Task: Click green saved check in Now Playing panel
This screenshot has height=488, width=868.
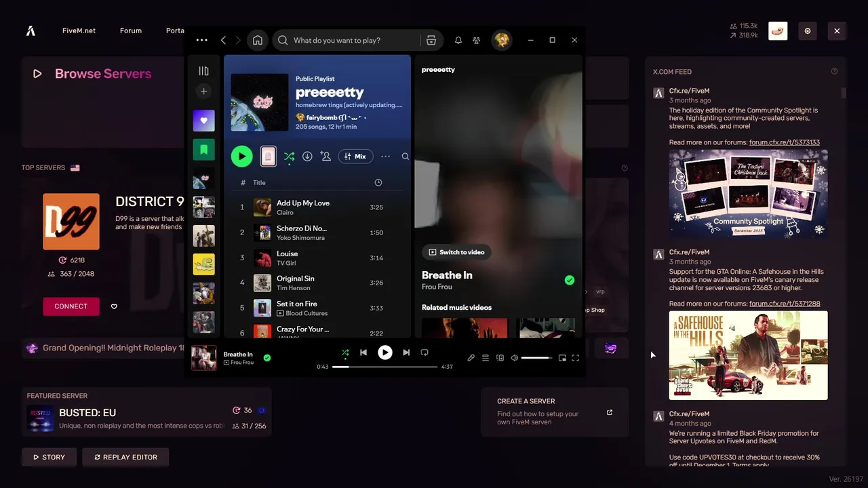Action: (570, 280)
